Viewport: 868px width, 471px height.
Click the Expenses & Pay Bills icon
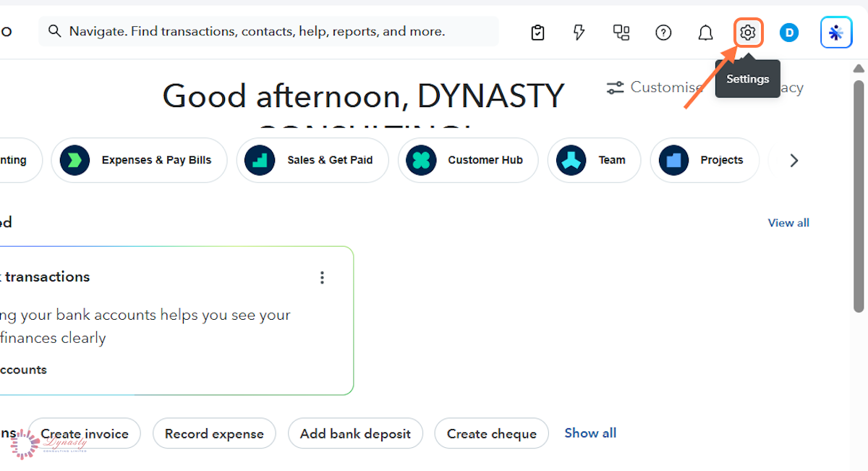pyautogui.click(x=75, y=160)
